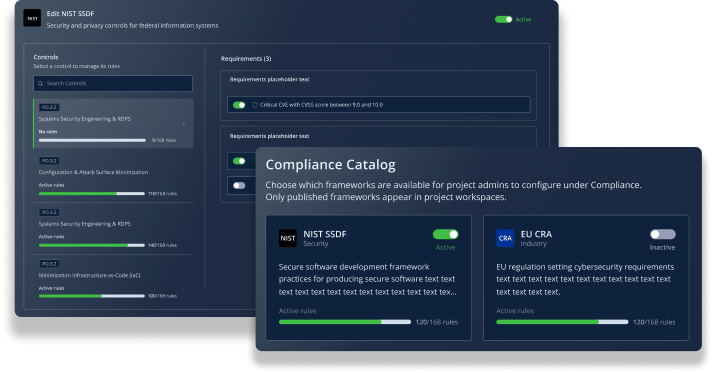Image resolution: width=713 pixels, height=373 pixels.
Task: Toggle the green switch under second Requirements placeholder box
Action: click(239, 161)
